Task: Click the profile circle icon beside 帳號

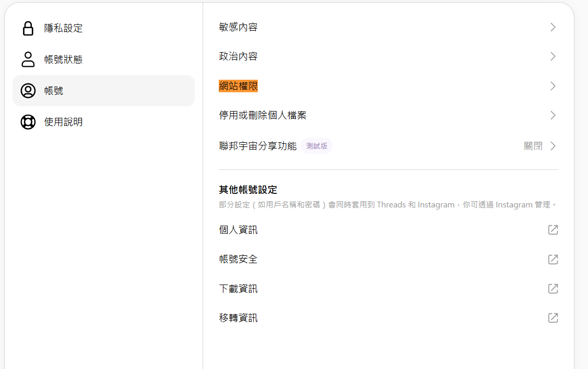Action: click(28, 91)
